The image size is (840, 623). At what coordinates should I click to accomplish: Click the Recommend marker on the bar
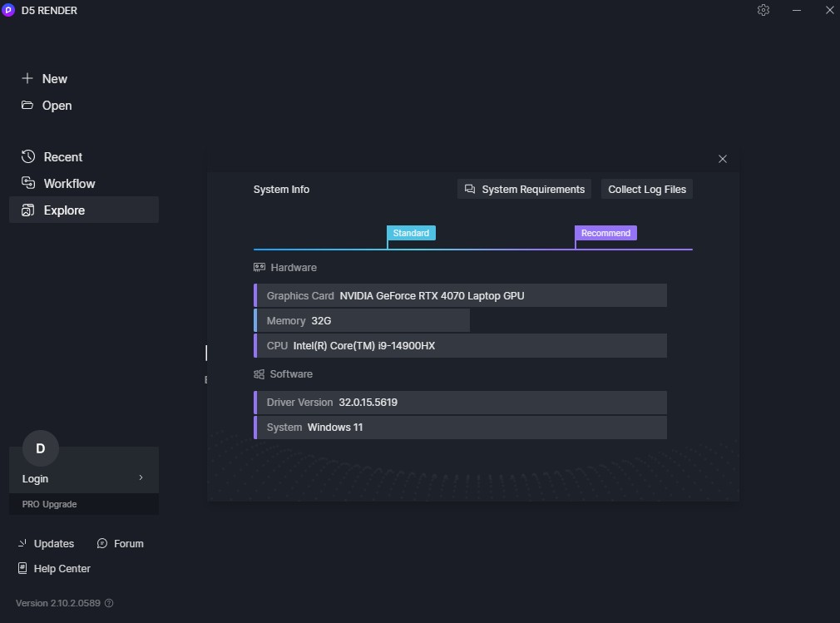pos(605,233)
